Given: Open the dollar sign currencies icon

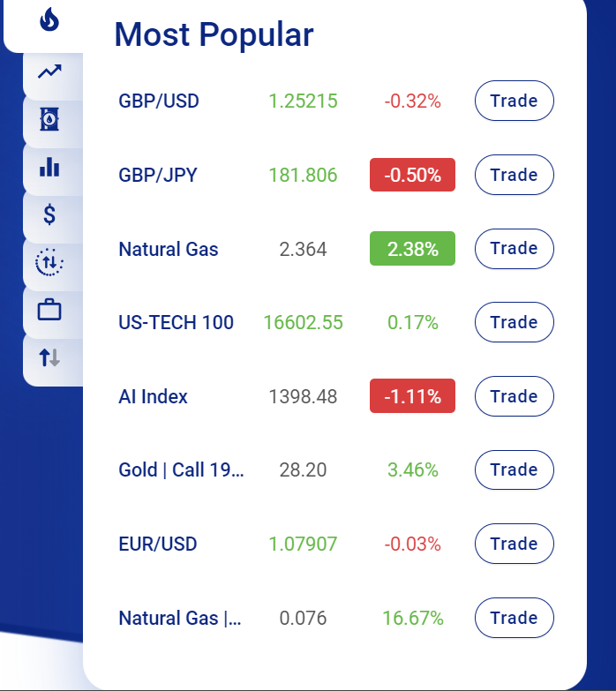Looking at the screenshot, I should pyautogui.click(x=49, y=214).
